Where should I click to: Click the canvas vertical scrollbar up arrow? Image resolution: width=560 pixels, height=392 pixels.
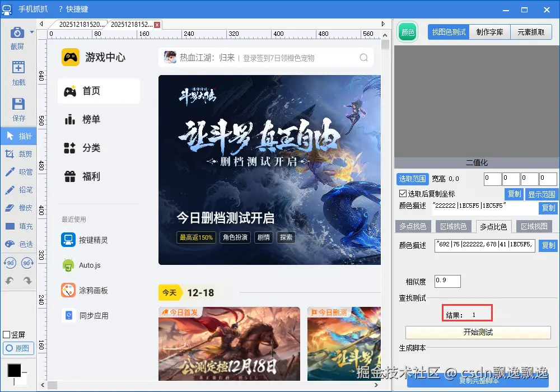tap(385, 35)
